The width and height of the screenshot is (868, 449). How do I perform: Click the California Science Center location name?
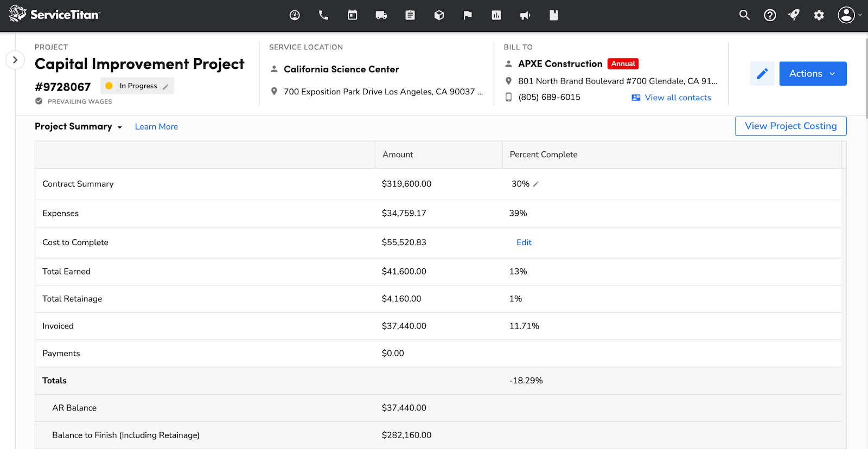click(341, 69)
